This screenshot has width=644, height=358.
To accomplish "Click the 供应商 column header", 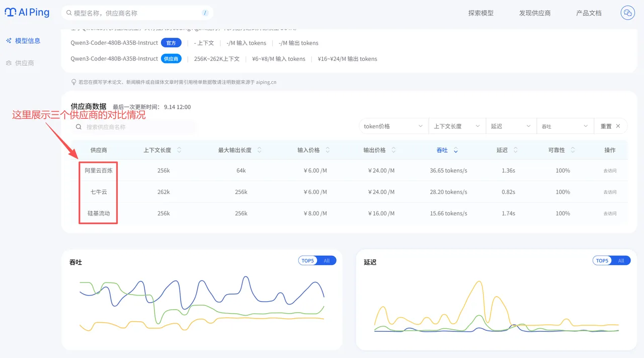I will (x=99, y=150).
